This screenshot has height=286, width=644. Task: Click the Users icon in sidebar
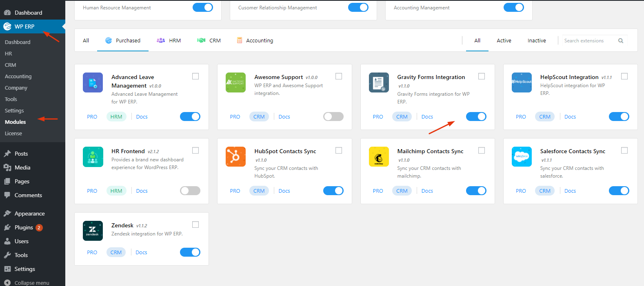click(x=7, y=241)
